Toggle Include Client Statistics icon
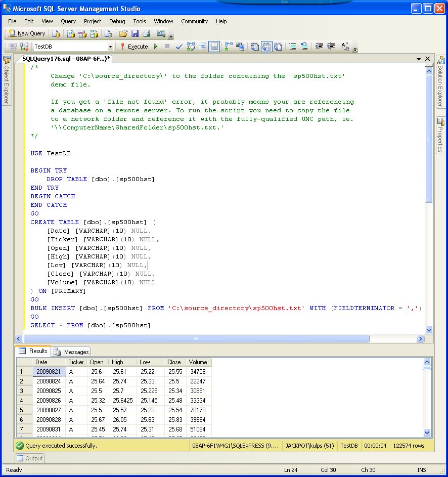 click(x=240, y=47)
